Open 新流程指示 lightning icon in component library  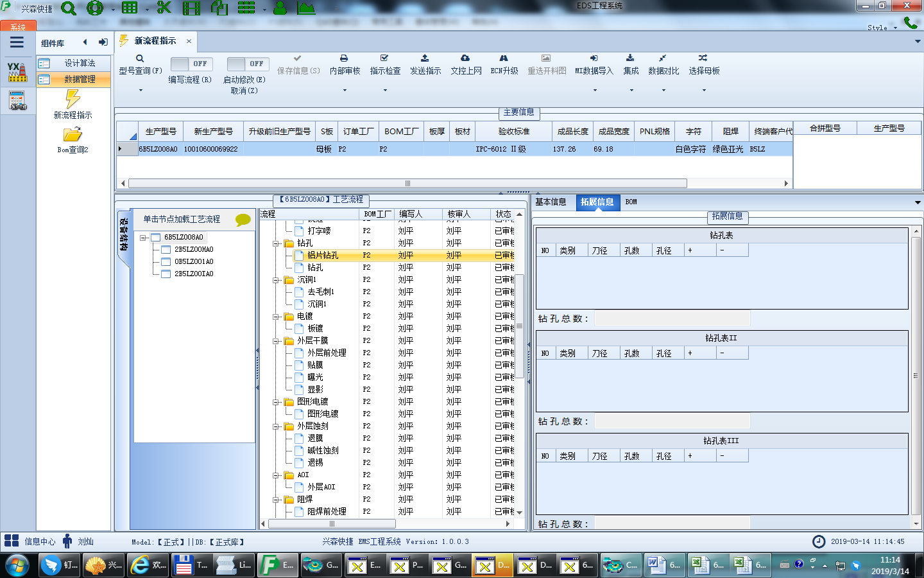pos(73,99)
